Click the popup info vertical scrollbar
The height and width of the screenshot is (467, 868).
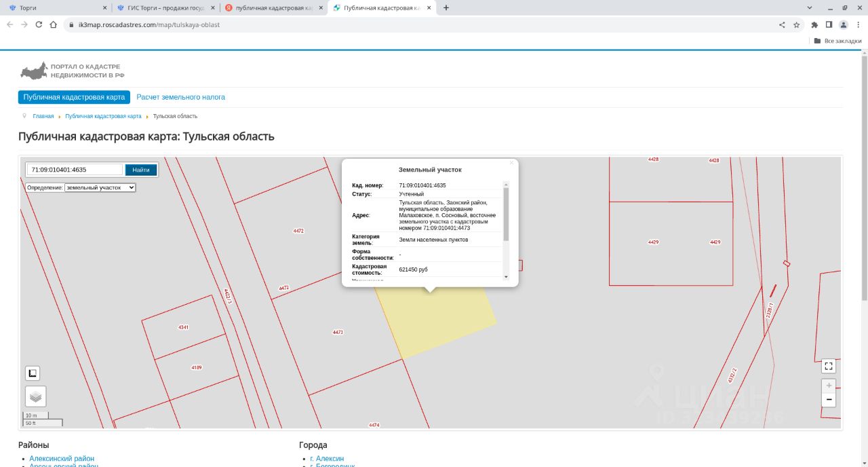(506, 214)
